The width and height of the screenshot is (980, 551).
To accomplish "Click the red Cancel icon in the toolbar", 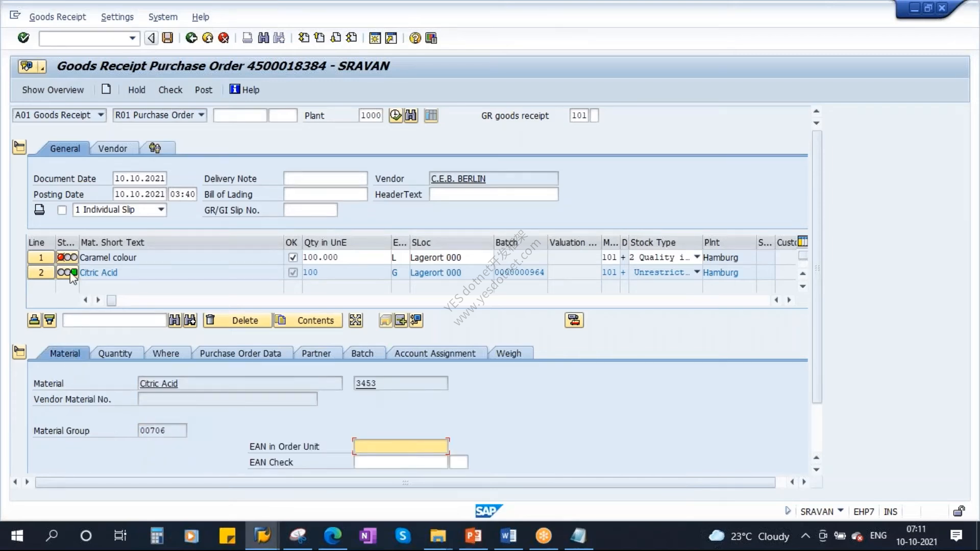I will 224,38.
